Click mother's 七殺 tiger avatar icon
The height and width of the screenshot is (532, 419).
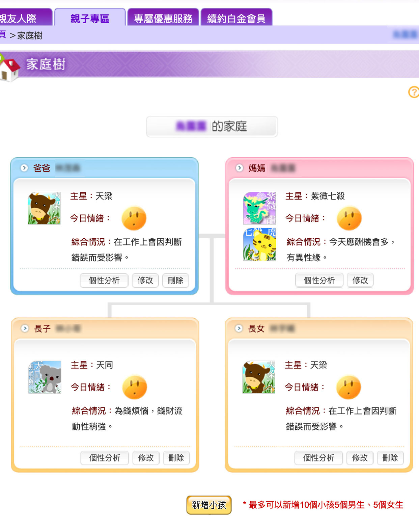(259, 244)
